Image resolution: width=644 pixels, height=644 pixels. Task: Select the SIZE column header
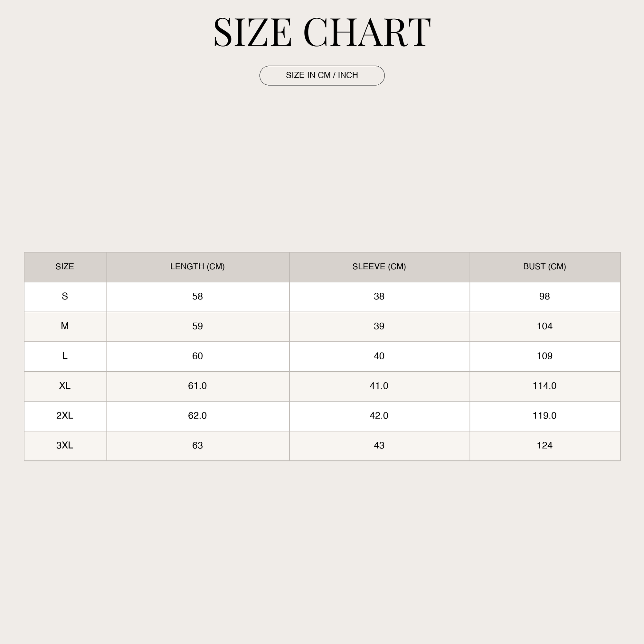(x=65, y=267)
